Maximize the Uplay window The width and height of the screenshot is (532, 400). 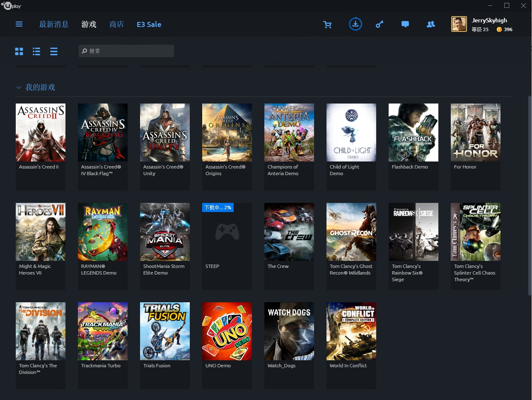pos(507,6)
